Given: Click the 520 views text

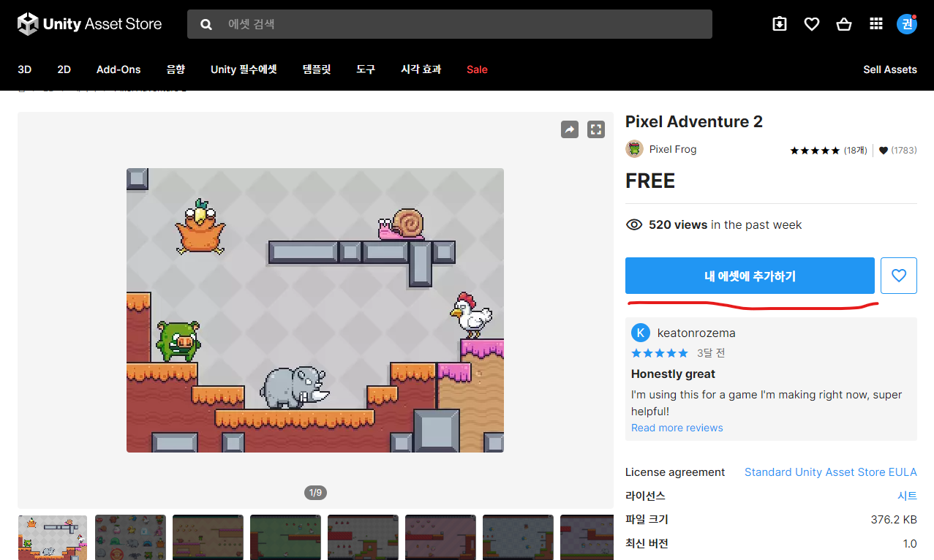Looking at the screenshot, I should (x=678, y=225).
